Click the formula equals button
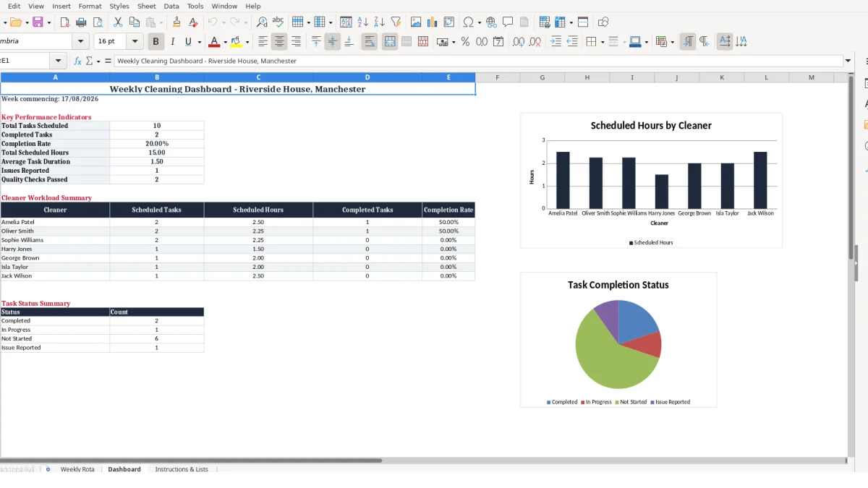868x488 pixels. 108,61
